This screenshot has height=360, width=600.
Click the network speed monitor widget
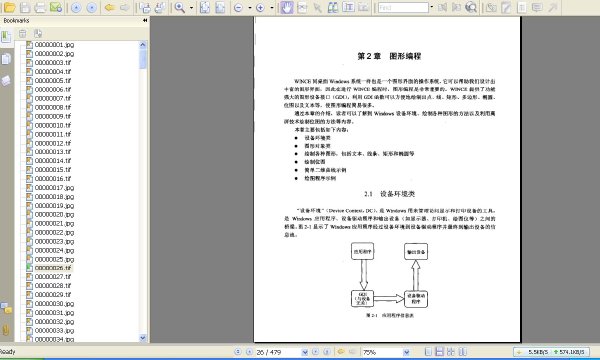click(x=551, y=352)
